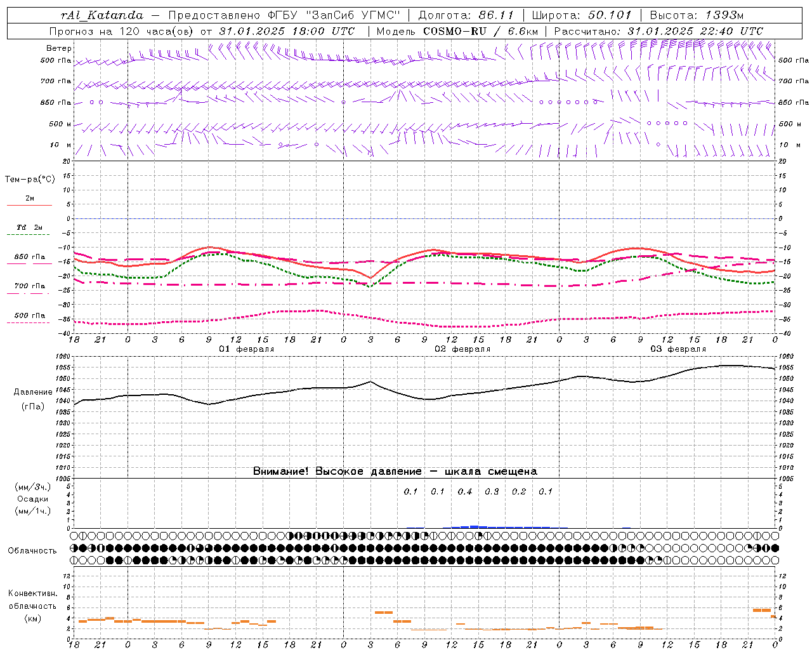This screenshot has width=812, height=650.
Task: Click the 1005 value on left pressure axis
Action: click(x=64, y=479)
